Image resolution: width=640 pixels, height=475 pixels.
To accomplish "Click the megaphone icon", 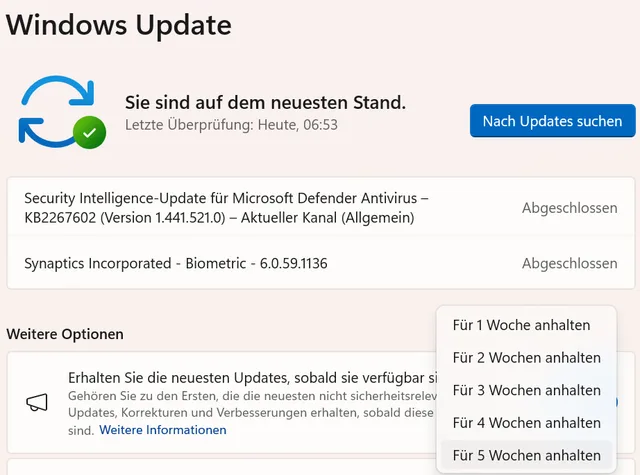I will click(37, 403).
